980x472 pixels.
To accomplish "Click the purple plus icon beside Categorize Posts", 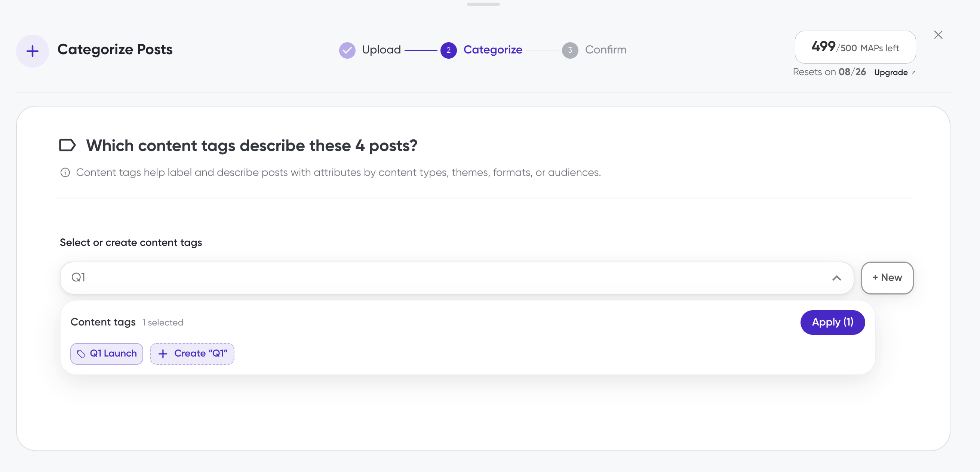I will (x=32, y=51).
